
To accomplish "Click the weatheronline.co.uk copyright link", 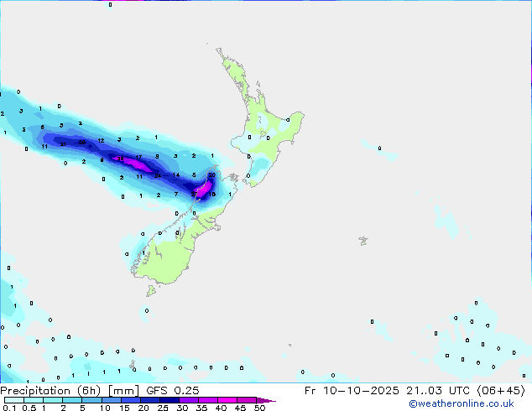I will pos(462,403).
